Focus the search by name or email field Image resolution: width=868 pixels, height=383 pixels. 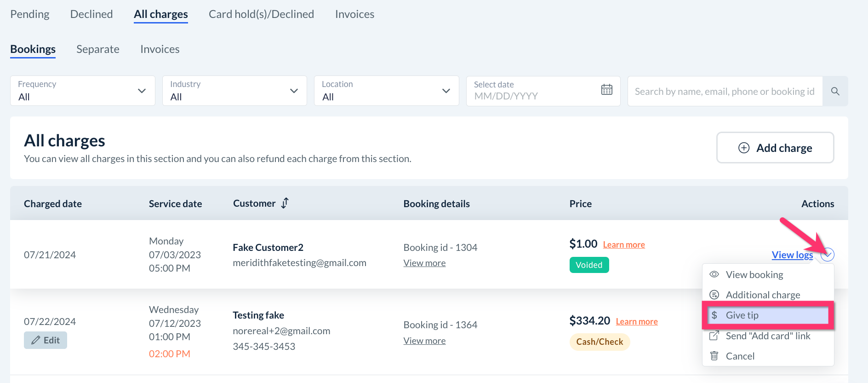pyautogui.click(x=725, y=91)
